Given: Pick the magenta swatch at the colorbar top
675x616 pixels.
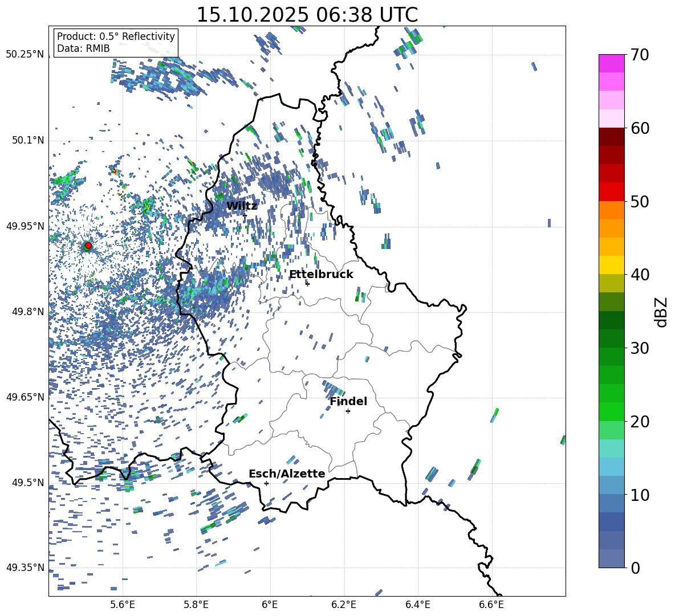Looking at the screenshot, I should tap(612, 63).
